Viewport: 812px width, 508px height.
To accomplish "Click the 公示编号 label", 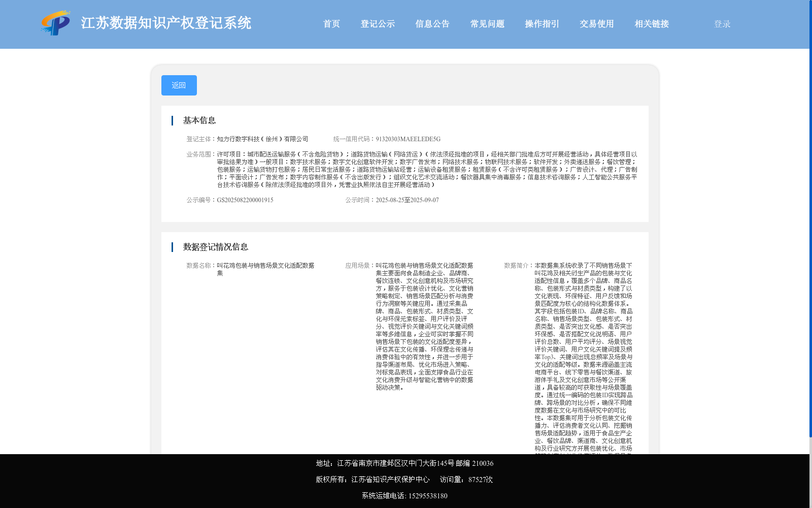I will pyautogui.click(x=201, y=200).
